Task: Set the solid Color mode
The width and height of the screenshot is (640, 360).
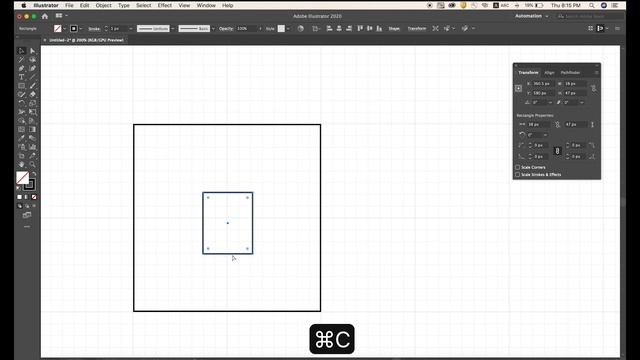Action: point(19,197)
